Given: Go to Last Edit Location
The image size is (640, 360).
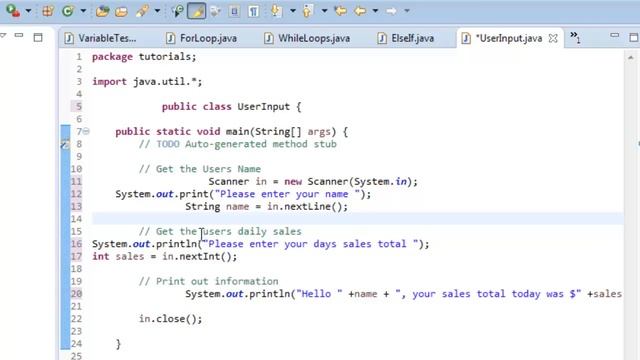Looking at the screenshot, I should tap(340, 11).
